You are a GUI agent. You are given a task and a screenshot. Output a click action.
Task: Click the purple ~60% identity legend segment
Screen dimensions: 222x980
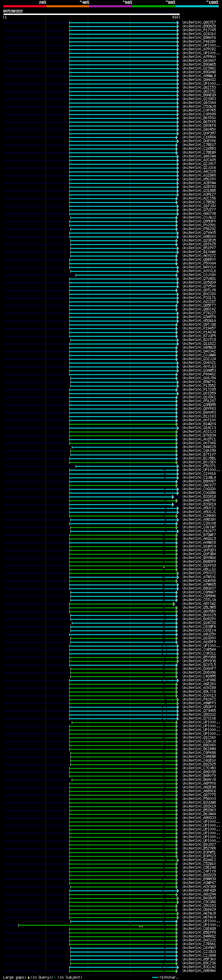click(x=111, y=6)
